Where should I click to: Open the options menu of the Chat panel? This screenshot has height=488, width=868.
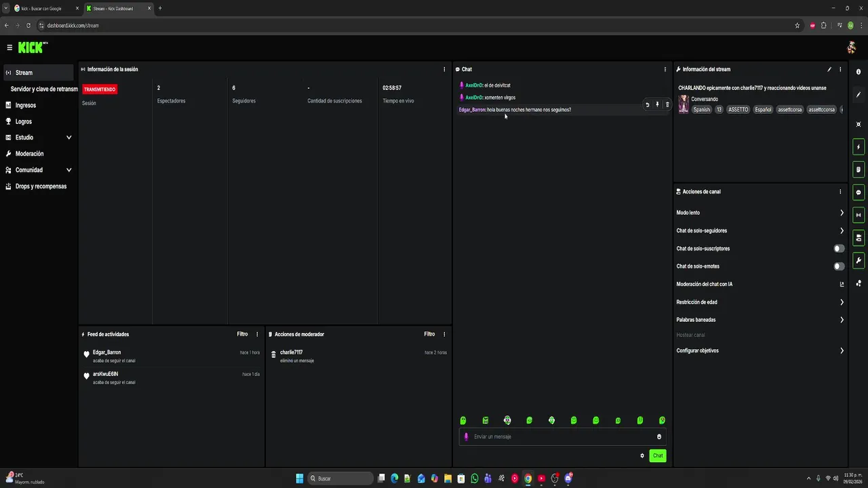coord(665,69)
